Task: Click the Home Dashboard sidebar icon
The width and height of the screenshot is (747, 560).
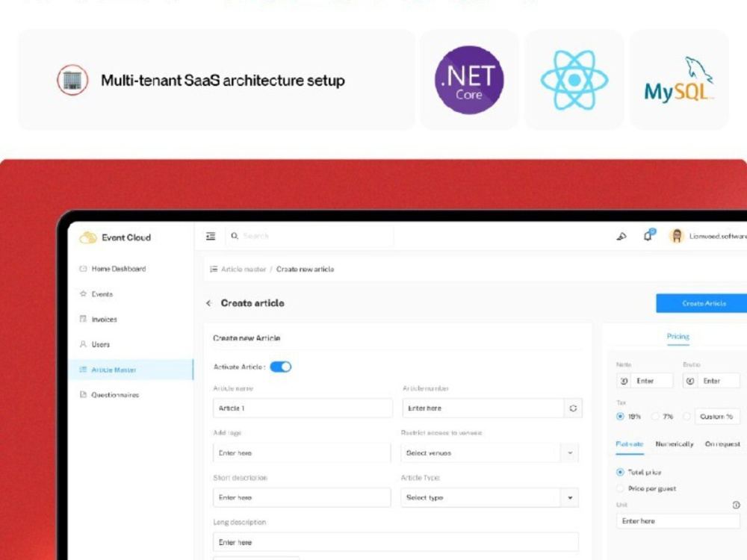Action: click(x=83, y=269)
